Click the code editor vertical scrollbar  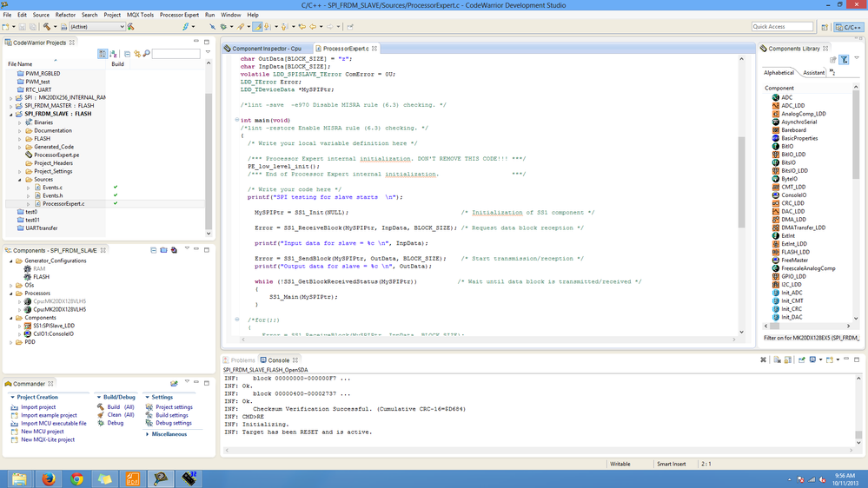click(741, 182)
